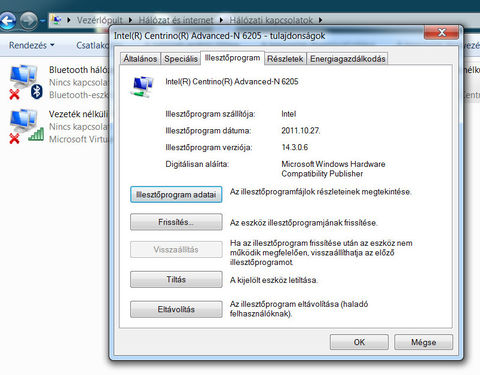The height and width of the screenshot is (375, 480).
Task: Click the Frissítés... button
Action: click(x=176, y=222)
